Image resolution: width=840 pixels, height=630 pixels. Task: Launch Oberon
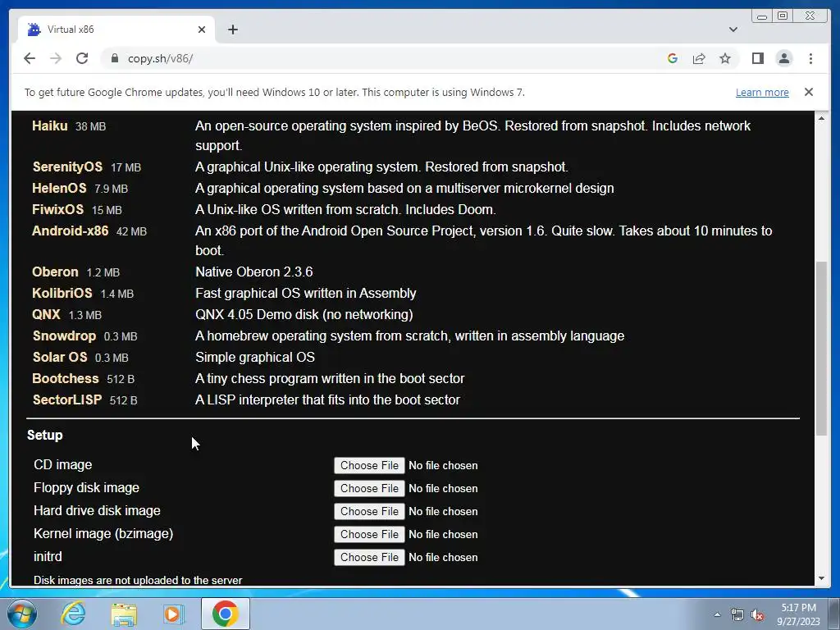tap(55, 272)
